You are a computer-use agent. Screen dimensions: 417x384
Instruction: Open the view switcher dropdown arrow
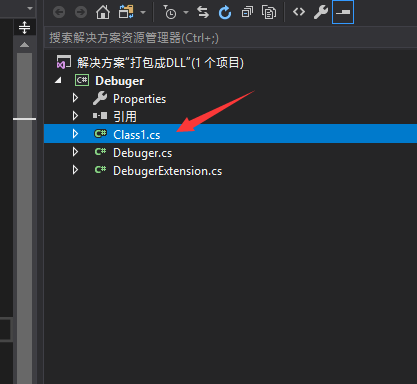143,13
